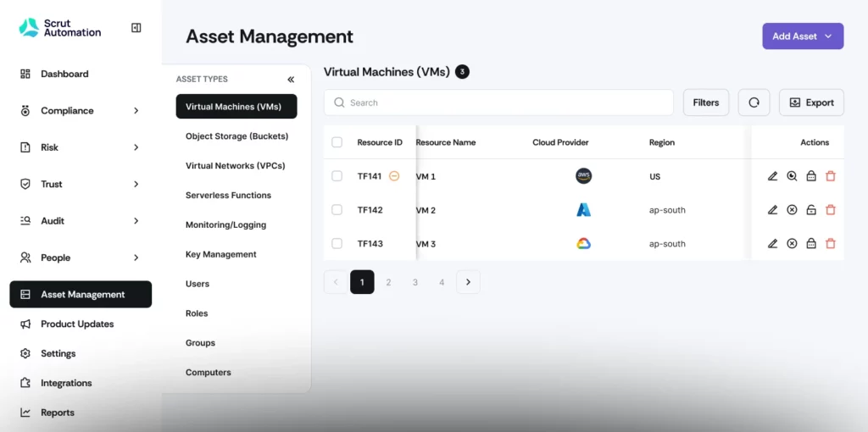This screenshot has height=432, width=868.
Task: Check the TF141 row checkbox
Action: [337, 176]
